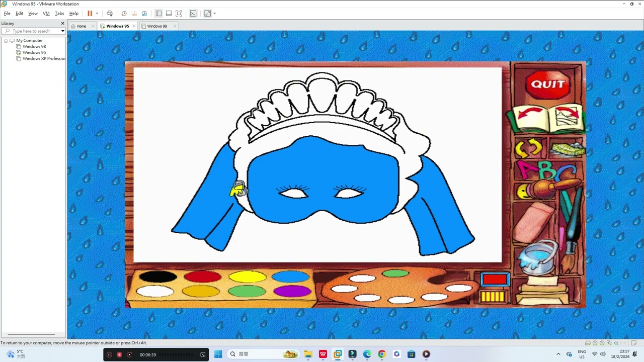Click the solid red pattern square
Viewport: 644px width, 362px height.
495,280
